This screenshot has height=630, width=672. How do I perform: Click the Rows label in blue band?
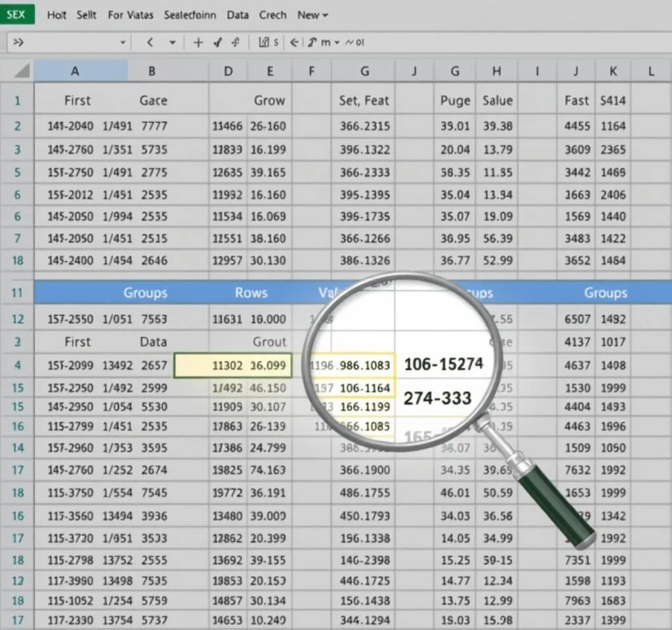(x=251, y=293)
